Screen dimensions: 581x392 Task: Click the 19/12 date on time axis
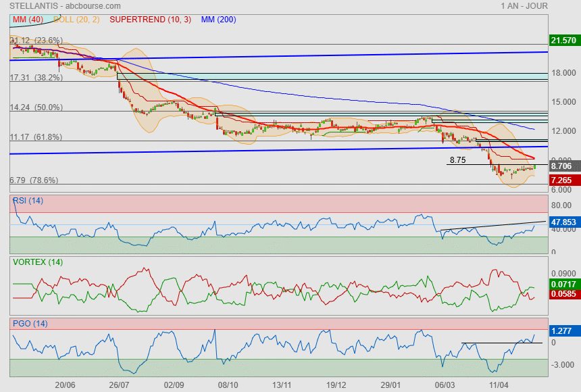coord(336,385)
